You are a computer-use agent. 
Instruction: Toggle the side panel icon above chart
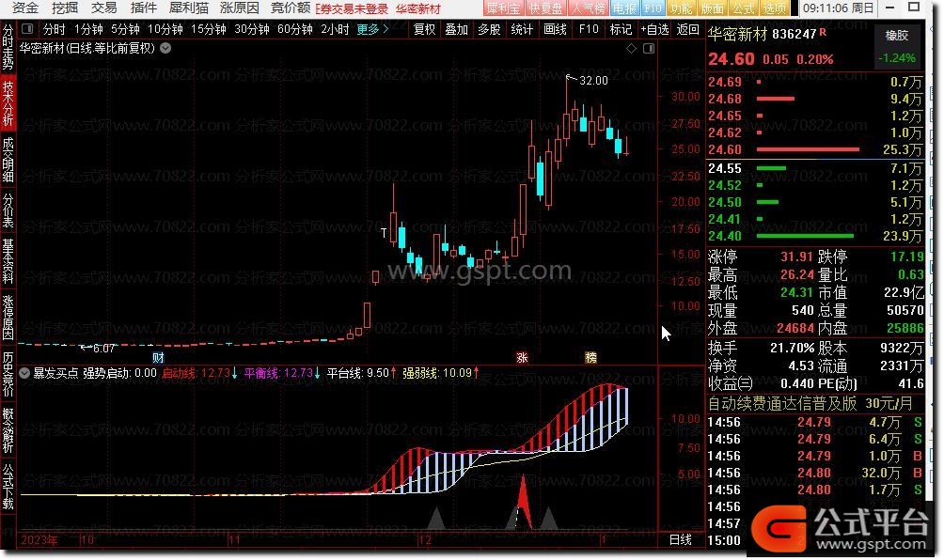pos(649,49)
